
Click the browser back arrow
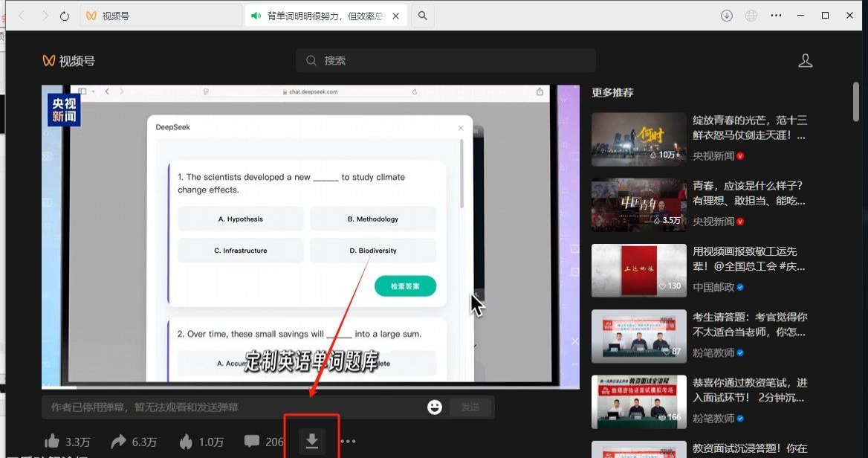tap(22, 16)
